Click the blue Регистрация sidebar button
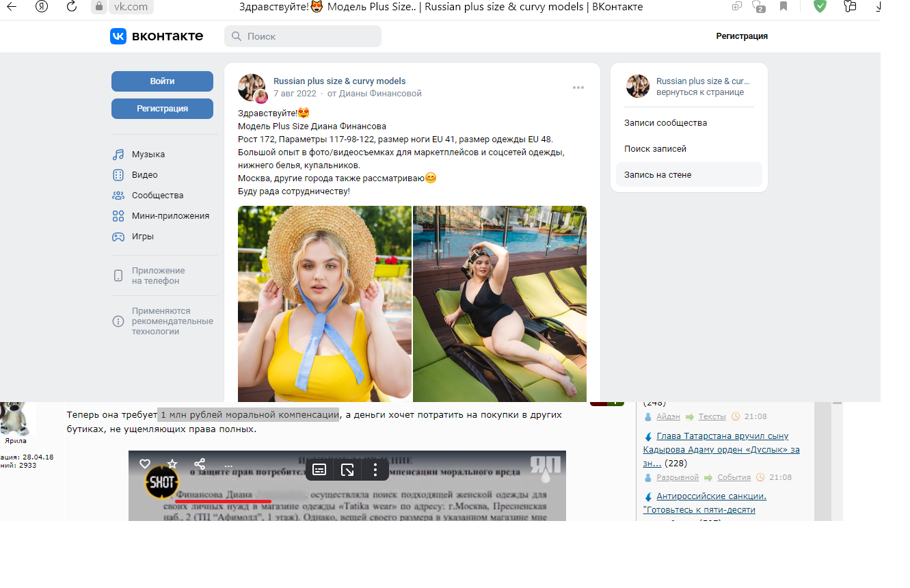The image size is (910, 588). pyautogui.click(x=162, y=109)
